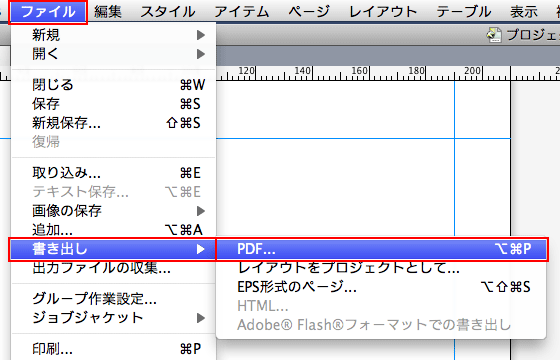
Task: Choose 閉じる from the File menu
Action: pos(114,85)
